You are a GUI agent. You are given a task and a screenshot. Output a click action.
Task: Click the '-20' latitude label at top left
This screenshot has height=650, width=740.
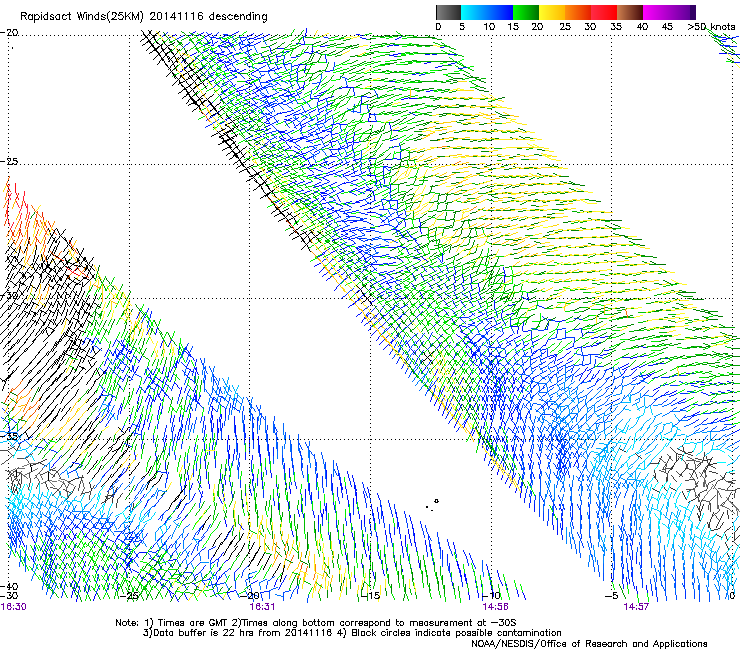pos(9,33)
